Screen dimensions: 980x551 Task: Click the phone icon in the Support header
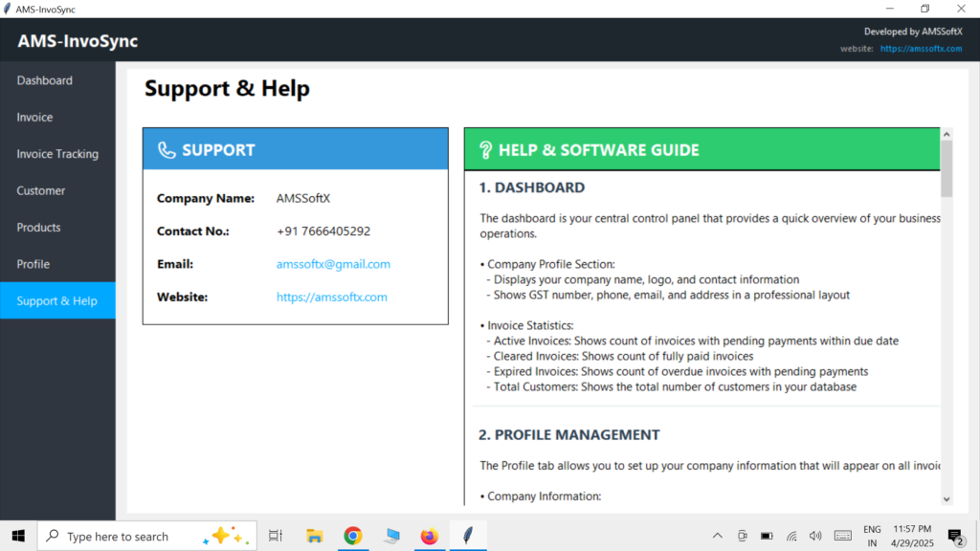167,150
